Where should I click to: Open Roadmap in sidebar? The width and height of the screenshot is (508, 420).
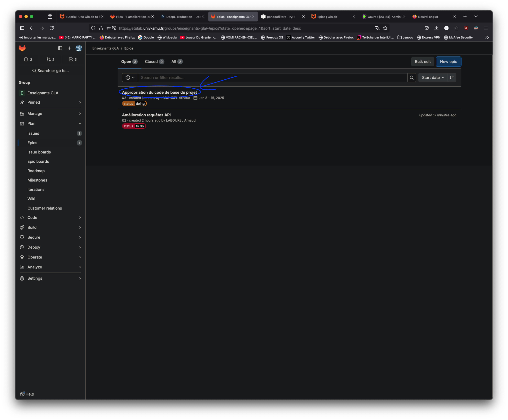click(50, 171)
